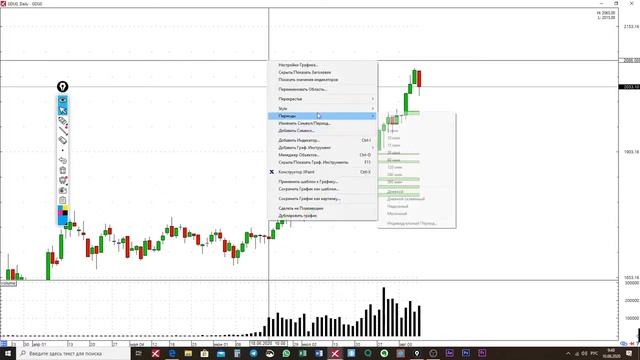Click the clipboard tool in drawing toolbar
The image size is (640, 360).
(x=62, y=200)
